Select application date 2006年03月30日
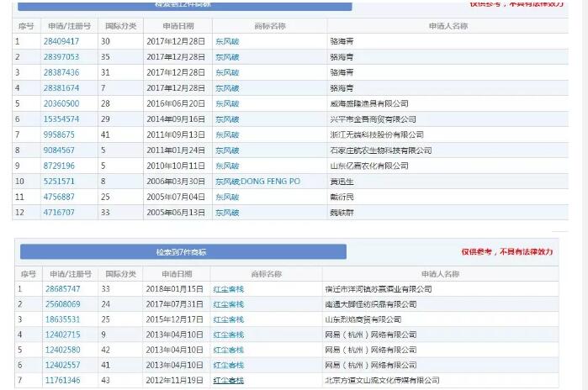The height and width of the screenshot is (390, 588). 176,182
